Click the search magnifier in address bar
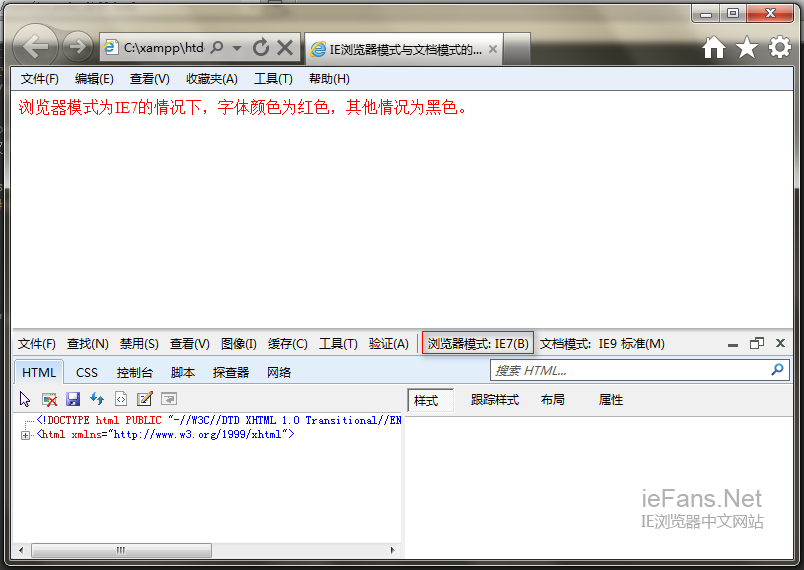The height and width of the screenshot is (570, 804). (217, 48)
